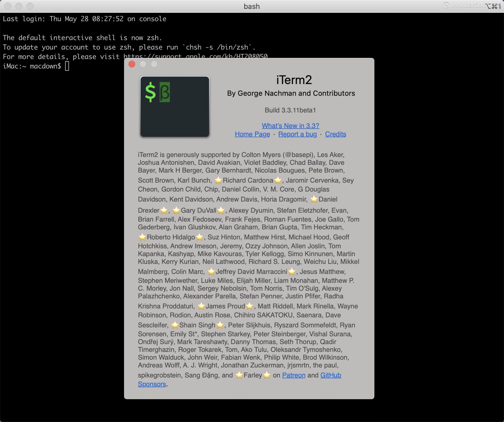Select the Build 3.3.11beta1 version text
504x422 pixels.
pyautogui.click(x=290, y=110)
